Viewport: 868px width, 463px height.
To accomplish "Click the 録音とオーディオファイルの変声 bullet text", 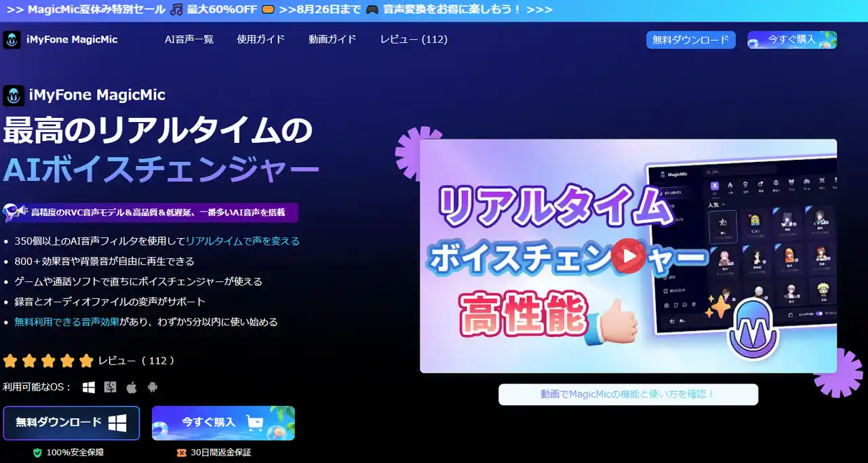I will 110,302.
